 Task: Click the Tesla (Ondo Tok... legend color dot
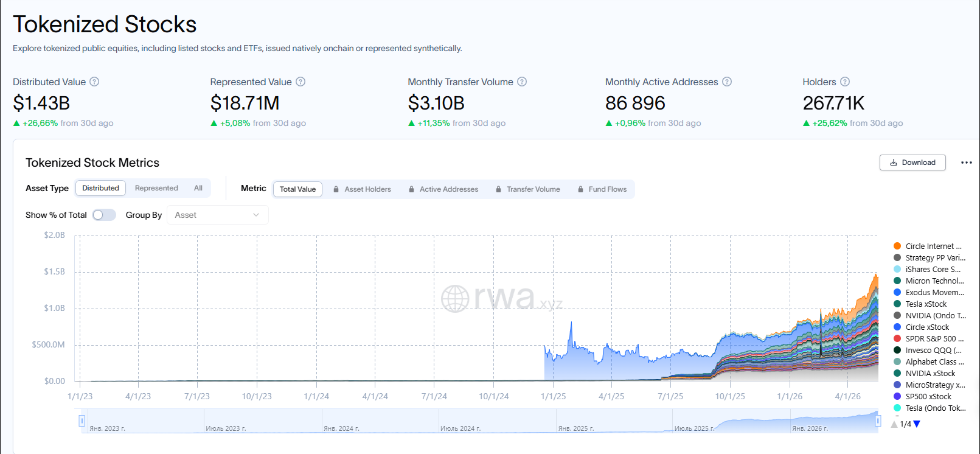(897, 408)
